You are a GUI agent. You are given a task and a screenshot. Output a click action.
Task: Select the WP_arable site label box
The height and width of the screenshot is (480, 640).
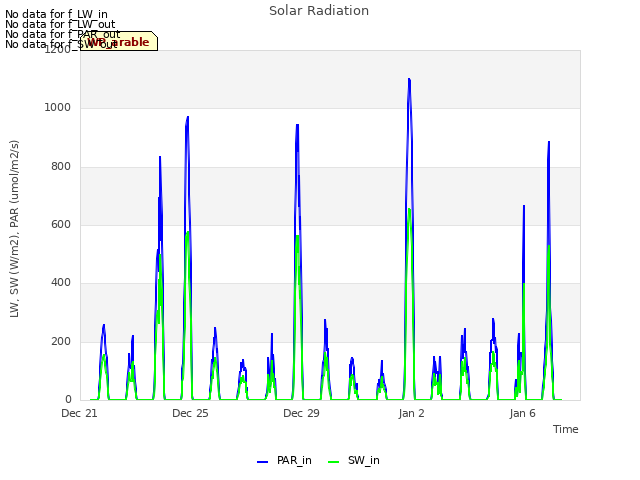[119, 41]
